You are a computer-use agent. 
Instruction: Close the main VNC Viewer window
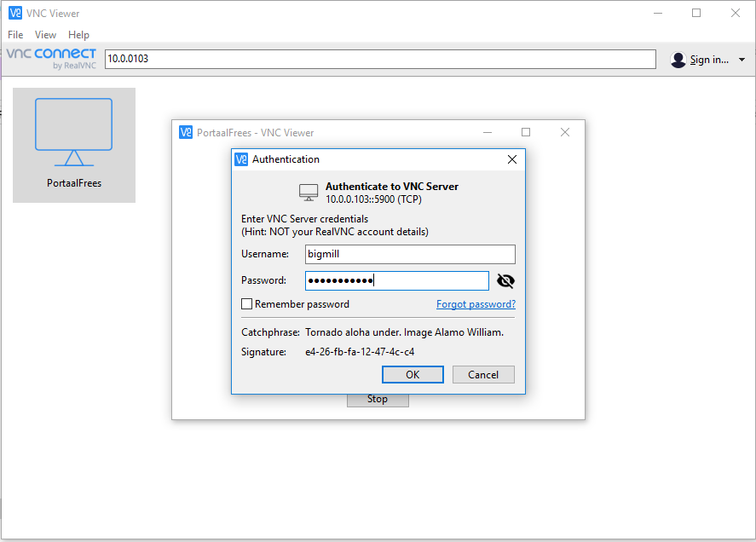736,13
